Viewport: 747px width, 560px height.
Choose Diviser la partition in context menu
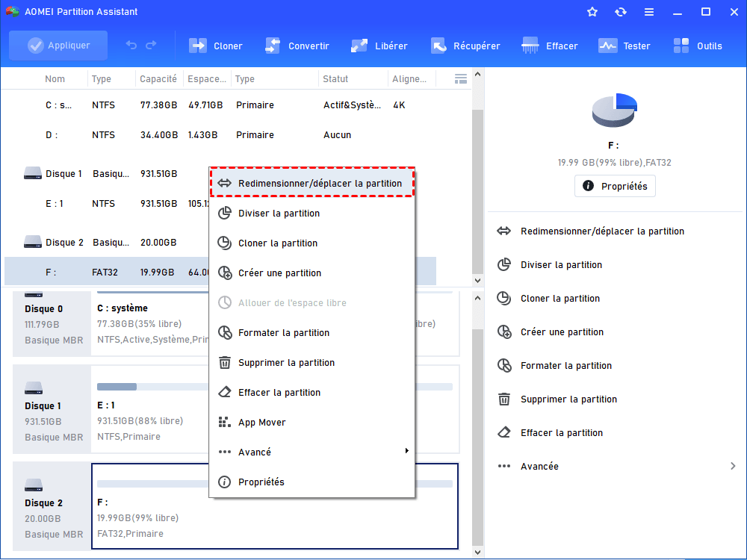click(312, 214)
